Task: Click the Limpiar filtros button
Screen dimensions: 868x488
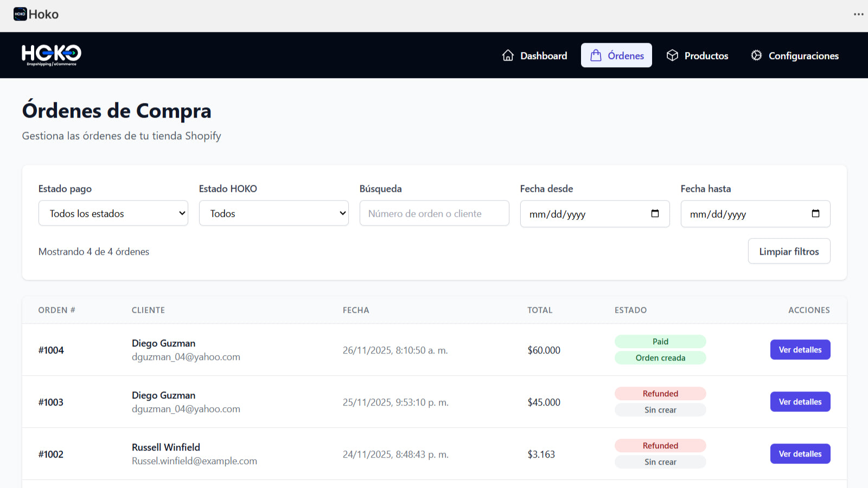Action: point(789,251)
